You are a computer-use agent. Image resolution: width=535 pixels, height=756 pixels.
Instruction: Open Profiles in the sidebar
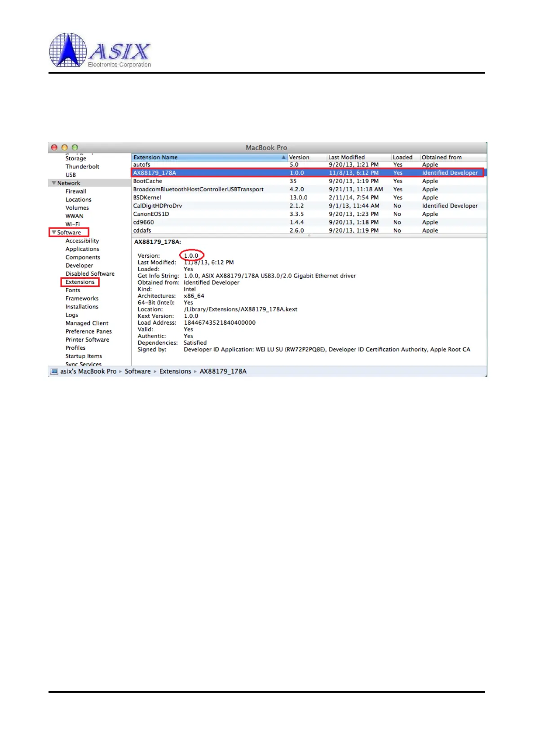75,348
